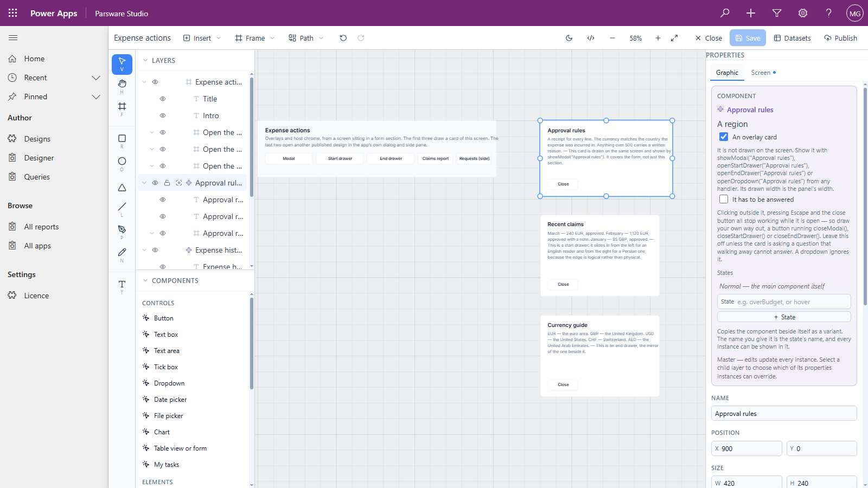Add a new state with + State
868x488 pixels.
coord(784,317)
